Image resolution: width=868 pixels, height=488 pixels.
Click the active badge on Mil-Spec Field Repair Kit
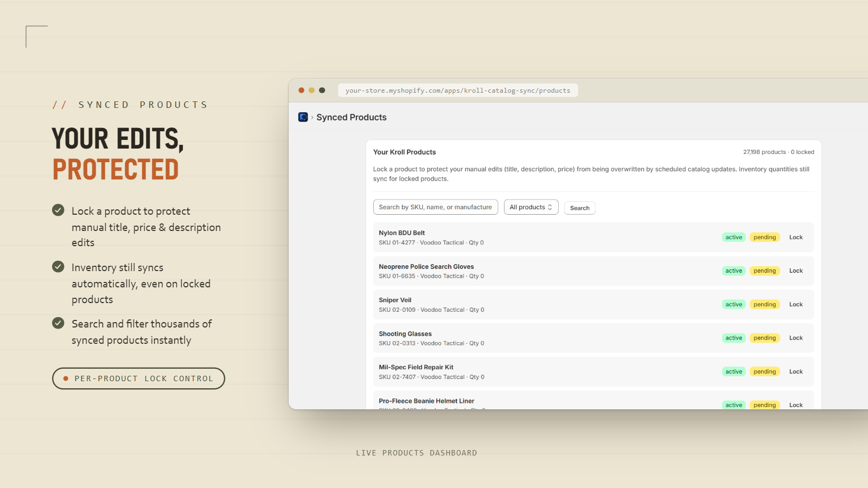point(734,372)
